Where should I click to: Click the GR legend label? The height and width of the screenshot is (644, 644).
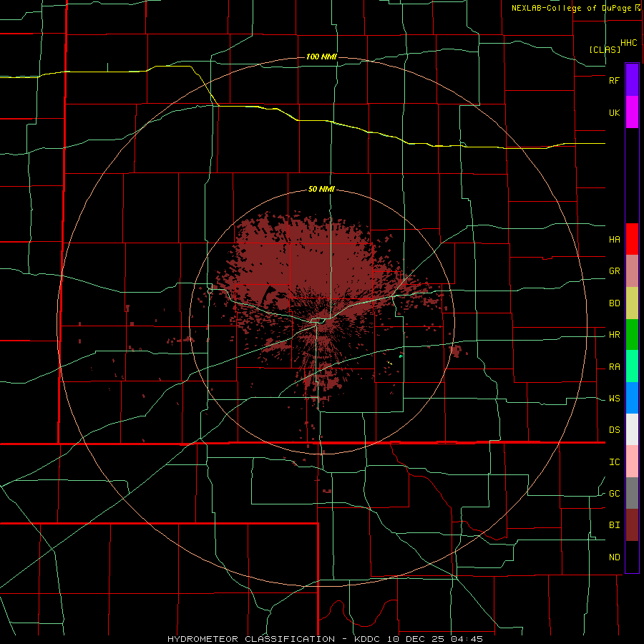[x=614, y=271]
